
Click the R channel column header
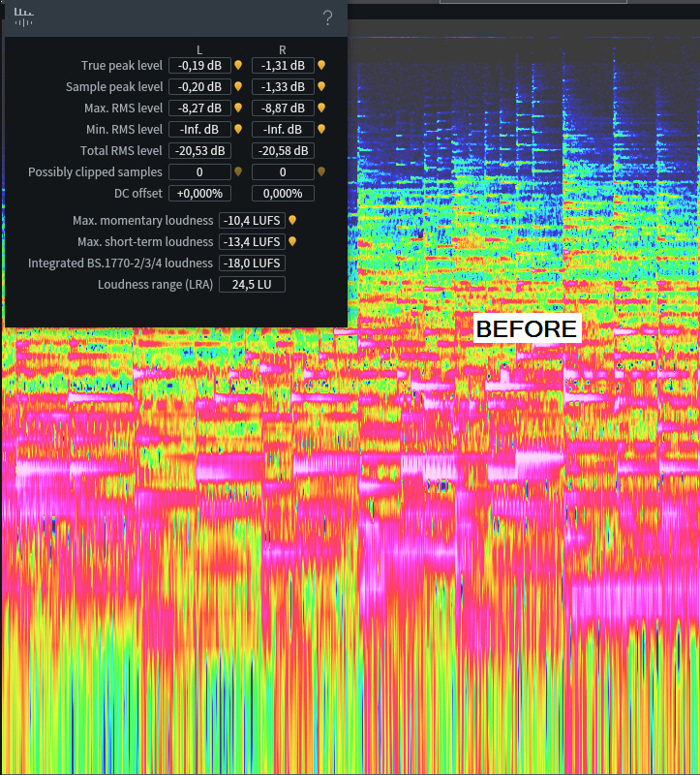[x=283, y=50]
